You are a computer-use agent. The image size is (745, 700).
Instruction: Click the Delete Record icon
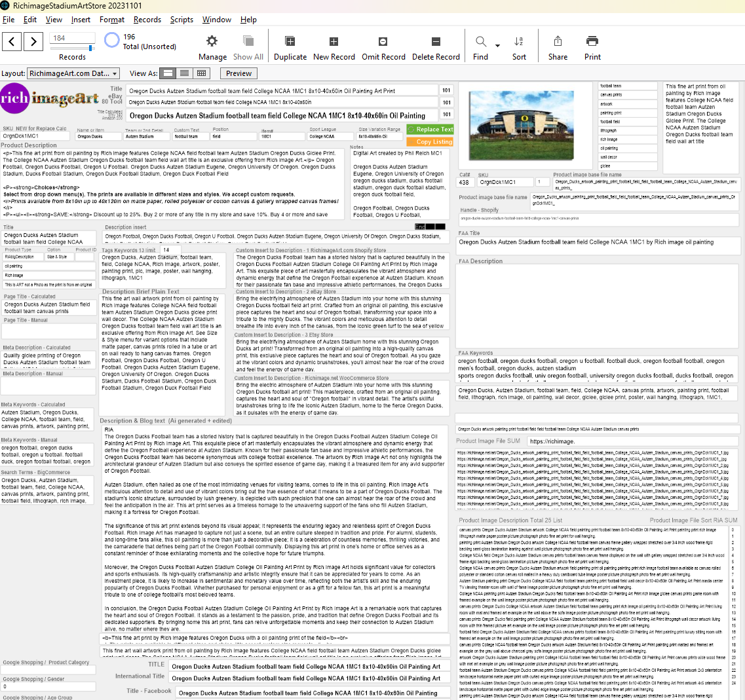(436, 41)
